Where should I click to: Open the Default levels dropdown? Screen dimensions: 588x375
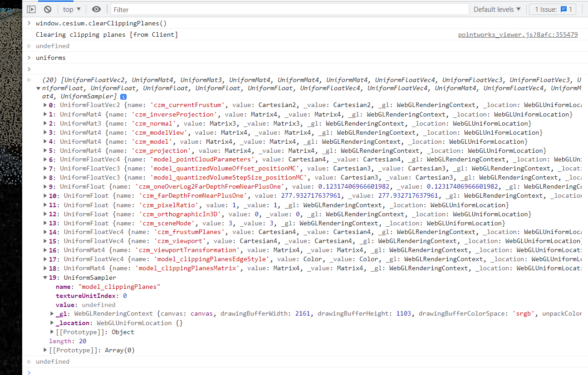coord(497,9)
